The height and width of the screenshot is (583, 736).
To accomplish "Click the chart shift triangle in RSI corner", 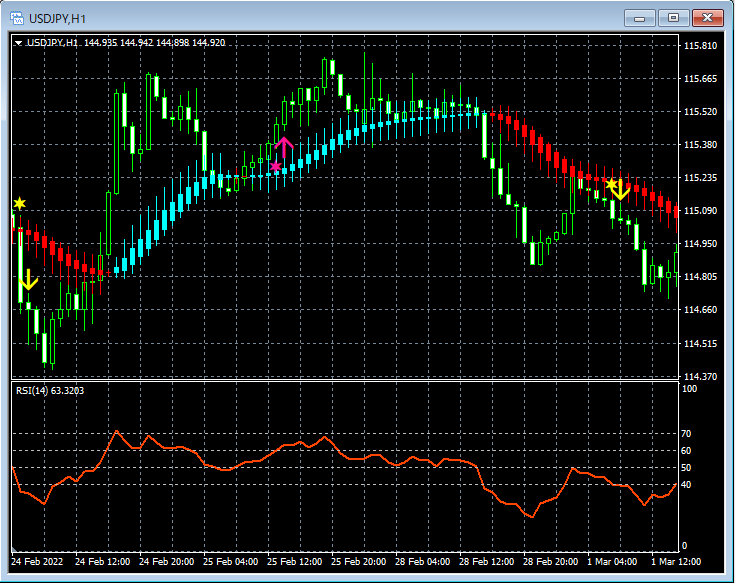I will [x=14, y=549].
